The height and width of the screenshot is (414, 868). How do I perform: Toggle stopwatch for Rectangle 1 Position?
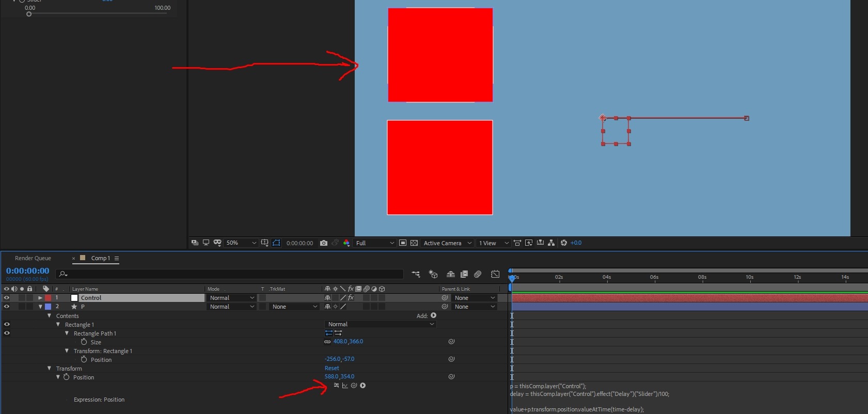(84, 359)
